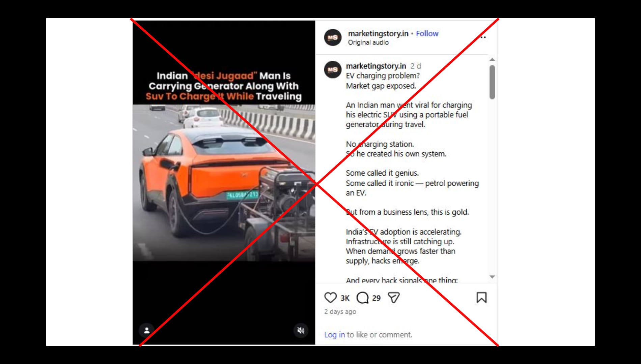Viewport: 641px width, 364px height.
Task: Click the 2 days ago timestamp
Action: coord(340,312)
